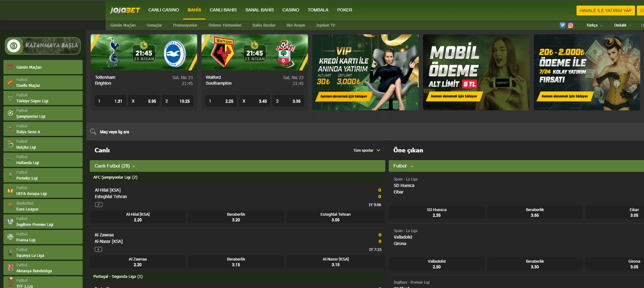This screenshot has height=288, width=644.
Task: Click the Belçika Ligi sidebar icon
Action: 10,144
